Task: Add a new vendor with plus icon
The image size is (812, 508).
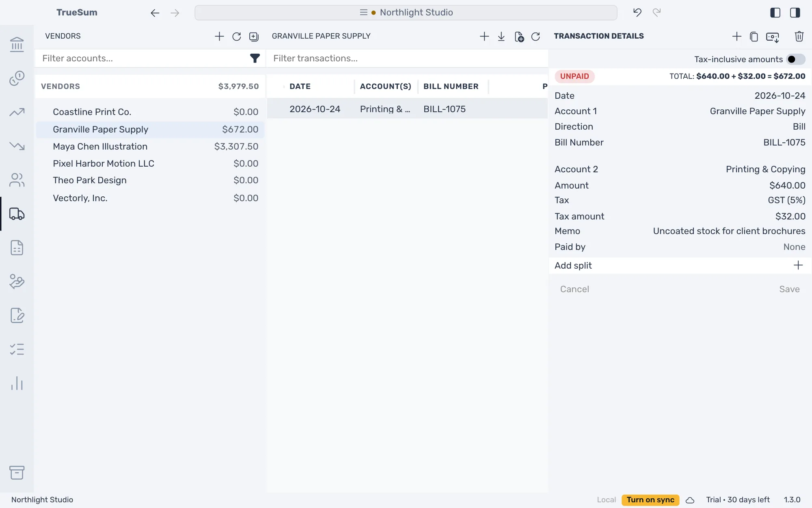Action: tap(219, 36)
